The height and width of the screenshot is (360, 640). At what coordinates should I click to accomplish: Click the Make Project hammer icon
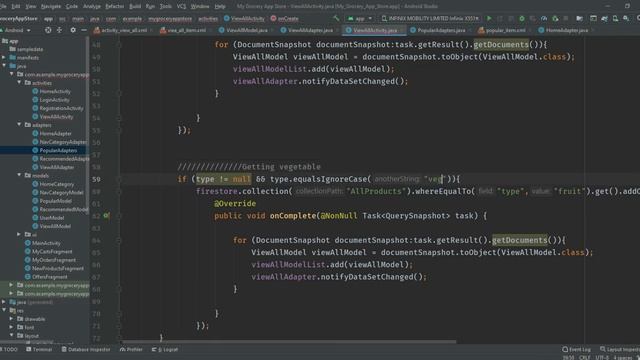[x=336, y=18]
